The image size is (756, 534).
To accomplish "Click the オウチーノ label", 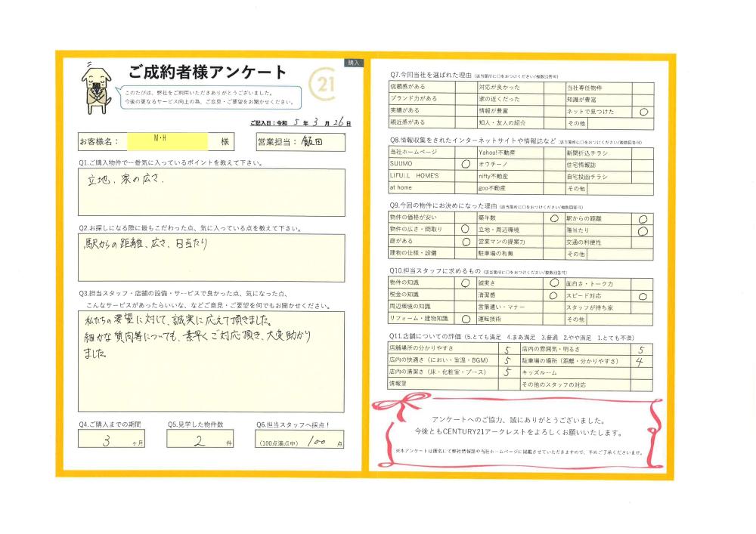I will click(493, 165).
